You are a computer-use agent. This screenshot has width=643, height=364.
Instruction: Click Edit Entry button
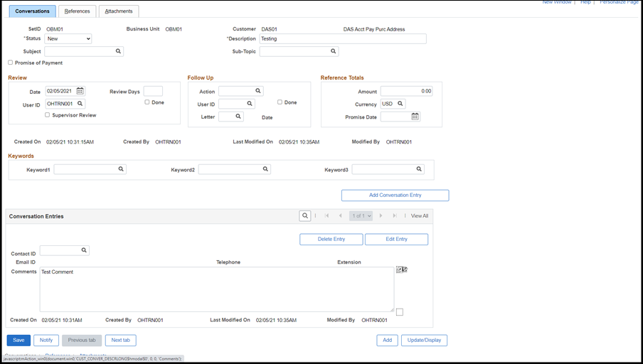coord(397,239)
